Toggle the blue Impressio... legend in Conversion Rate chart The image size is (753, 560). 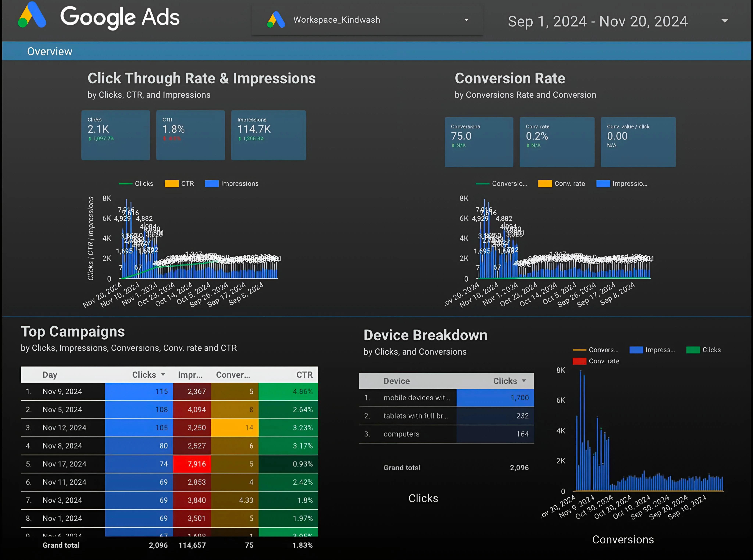point(622,183)
